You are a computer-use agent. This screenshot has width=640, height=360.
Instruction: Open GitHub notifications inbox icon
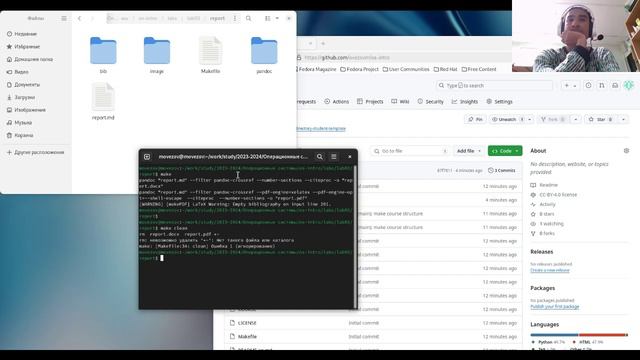[615, 85]
